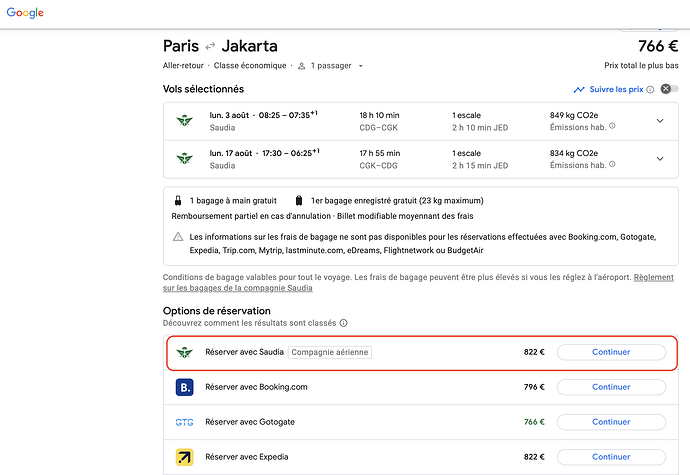Click the Saudia logo in booking options
The width and height of the screenshot is (690, 475).
coord(184,352)
